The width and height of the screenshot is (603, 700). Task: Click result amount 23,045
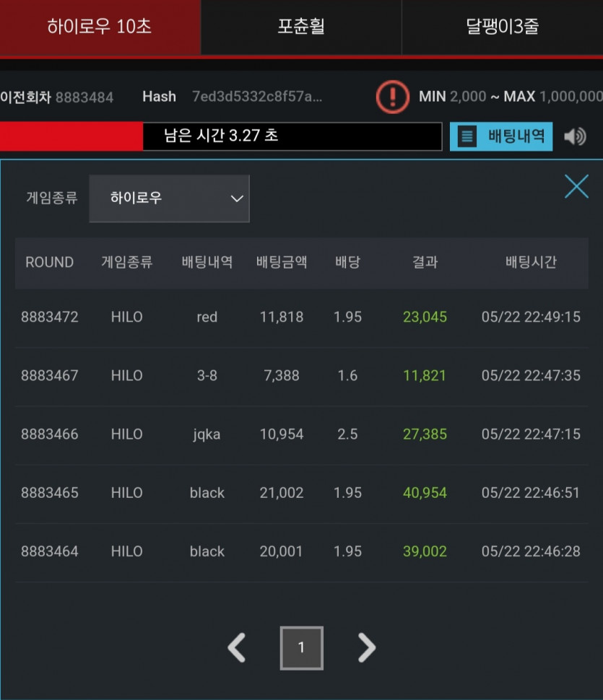click(425, 318)
